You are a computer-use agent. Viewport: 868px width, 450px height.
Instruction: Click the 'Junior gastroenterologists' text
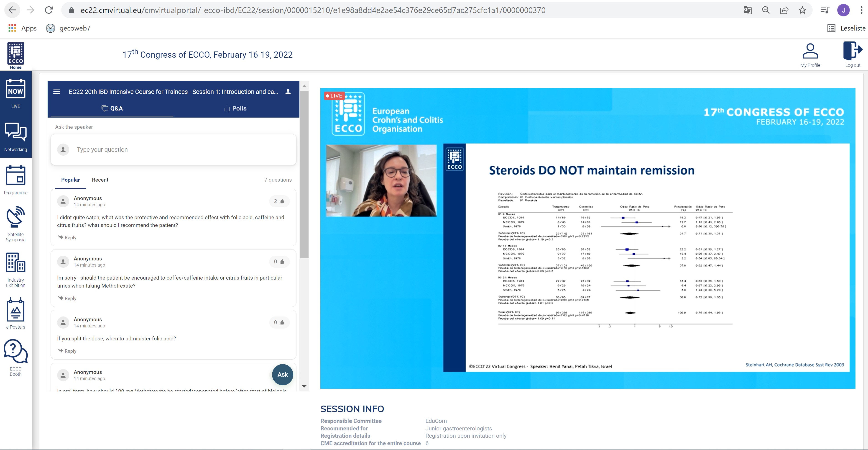[459, 428]
